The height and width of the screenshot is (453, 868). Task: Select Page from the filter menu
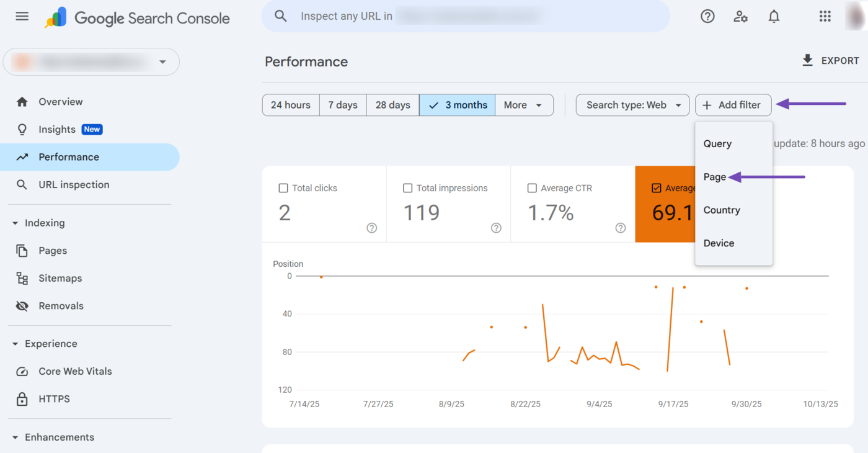(x=715, y=177)
